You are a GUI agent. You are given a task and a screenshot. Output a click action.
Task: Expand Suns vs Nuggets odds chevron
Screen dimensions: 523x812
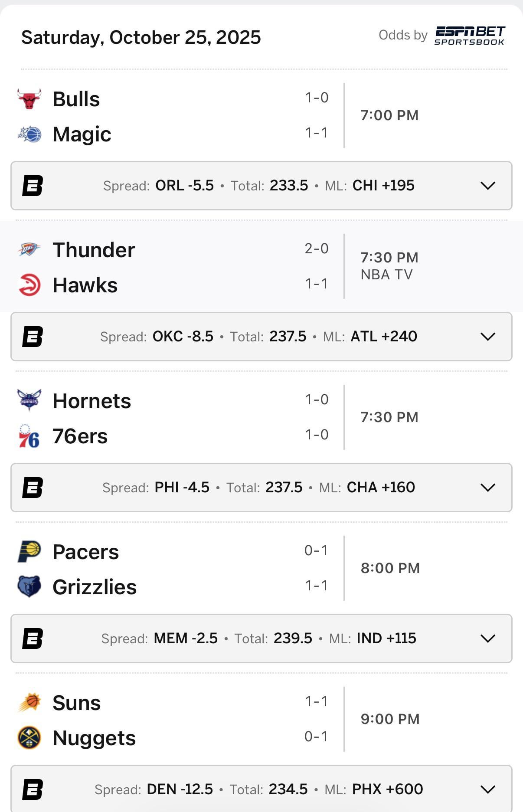(488, 789)
